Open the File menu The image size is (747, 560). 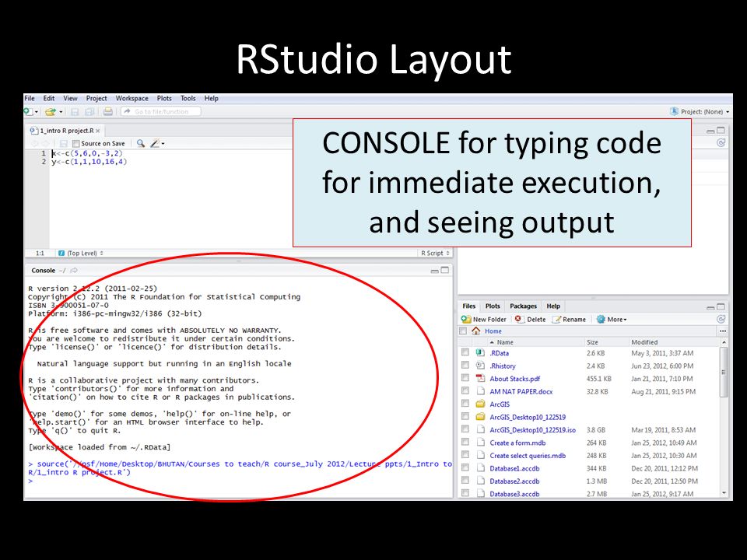point(30,98)
